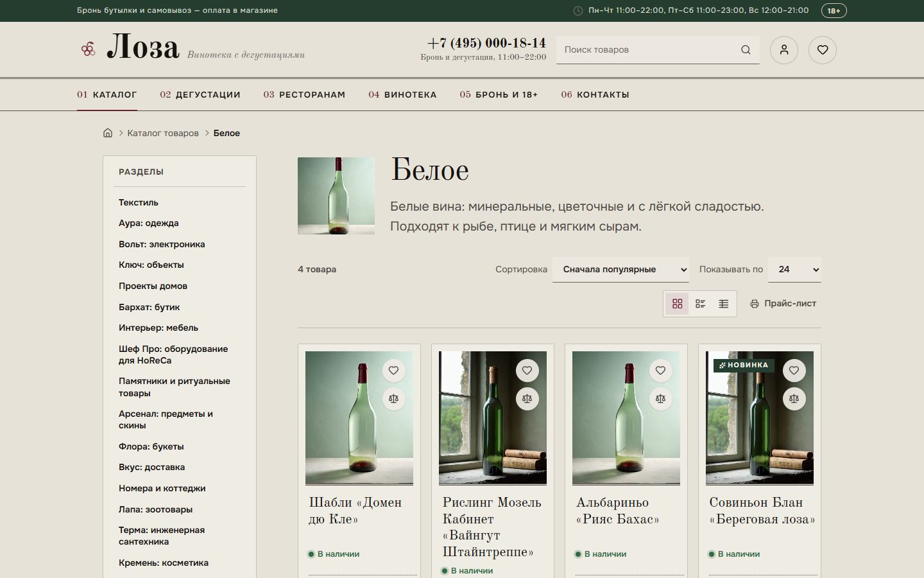Image resolution: width=924 pixels, height=578 pixels.
Task: Go to Каталог товаров breadcrumb
Action: tap(163, 133)
